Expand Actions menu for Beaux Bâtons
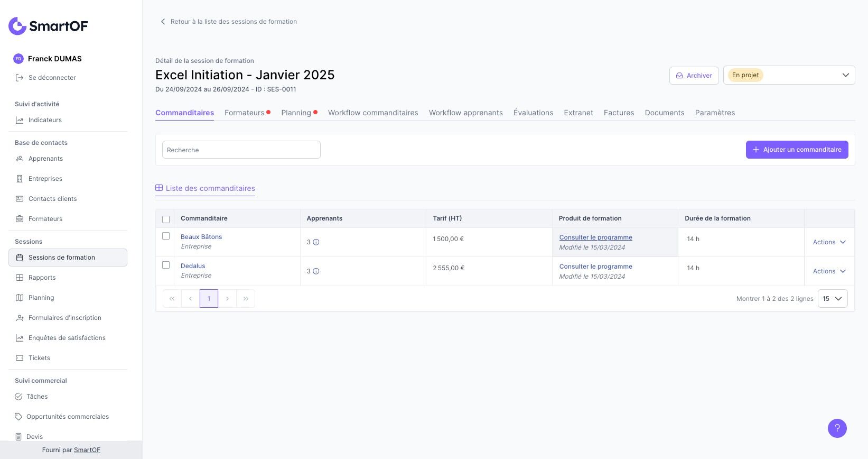Screen dimensions: 868x459 829,242
